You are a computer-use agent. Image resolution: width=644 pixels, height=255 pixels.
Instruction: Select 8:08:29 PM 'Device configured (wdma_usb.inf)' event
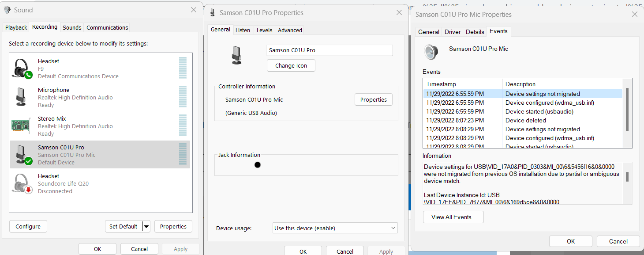pyautogui.click(x=523, y=138)
